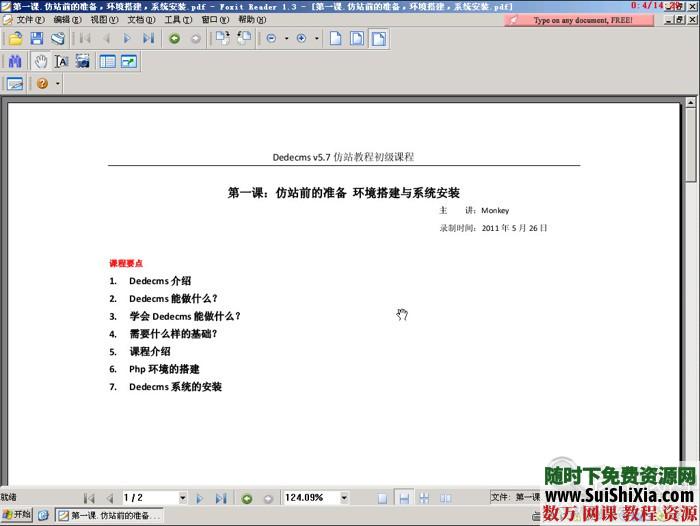This screenshot has height=526, width=700.
Task: Go to first page via top toolbar
Action: pyautogui.click(x=85, y=39)
